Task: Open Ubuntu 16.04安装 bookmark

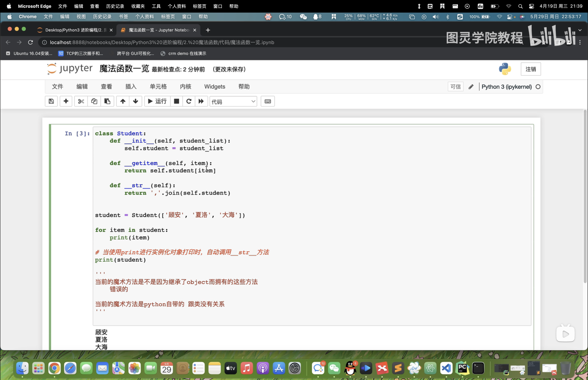Action: 30,53
